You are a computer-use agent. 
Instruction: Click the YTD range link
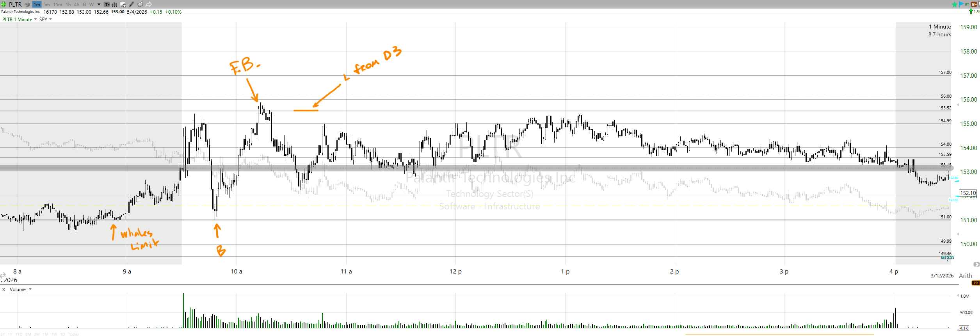(x=18, y=334)
